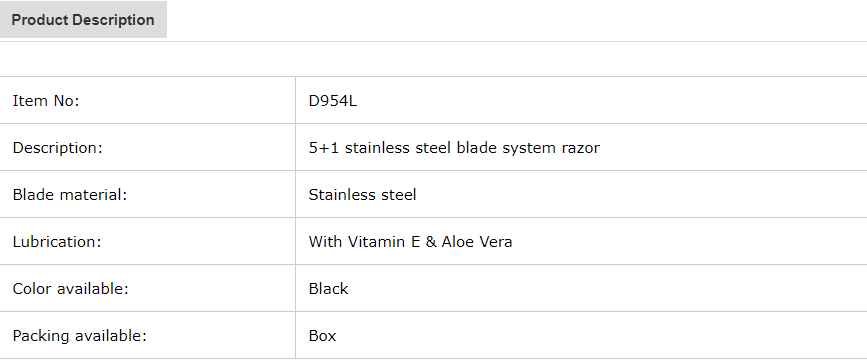Click the Color available: label
The height and width of the screenshot is (360, 867).
pos(70,289)
